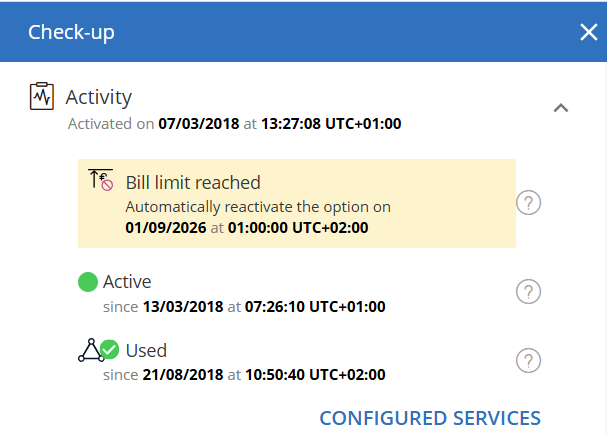Click the Activity section heading
Screen dimensions: 607x435
[99, 97]
